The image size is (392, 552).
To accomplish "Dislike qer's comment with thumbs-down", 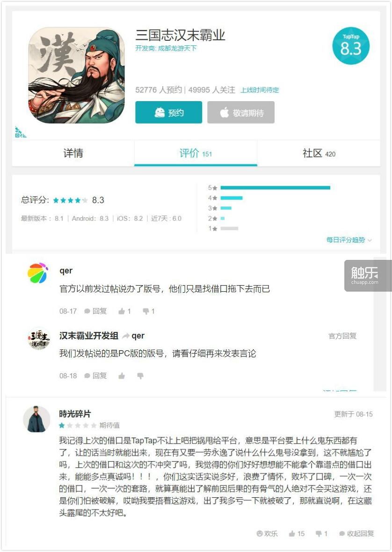I will (148, 311).
